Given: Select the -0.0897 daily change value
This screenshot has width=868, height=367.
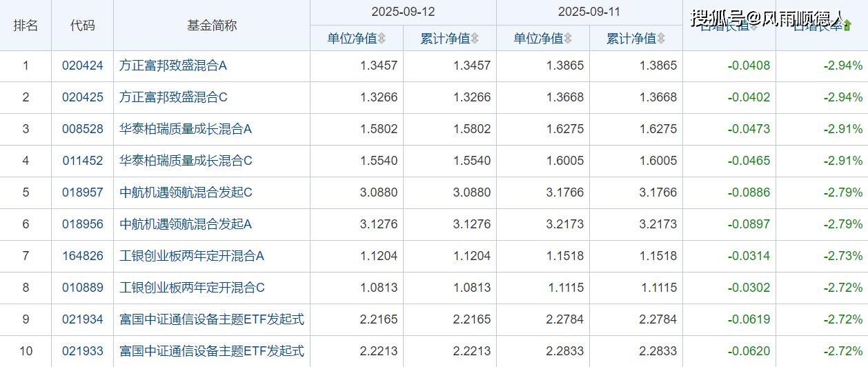Looking at the screenshot, I should click(749, 225).
